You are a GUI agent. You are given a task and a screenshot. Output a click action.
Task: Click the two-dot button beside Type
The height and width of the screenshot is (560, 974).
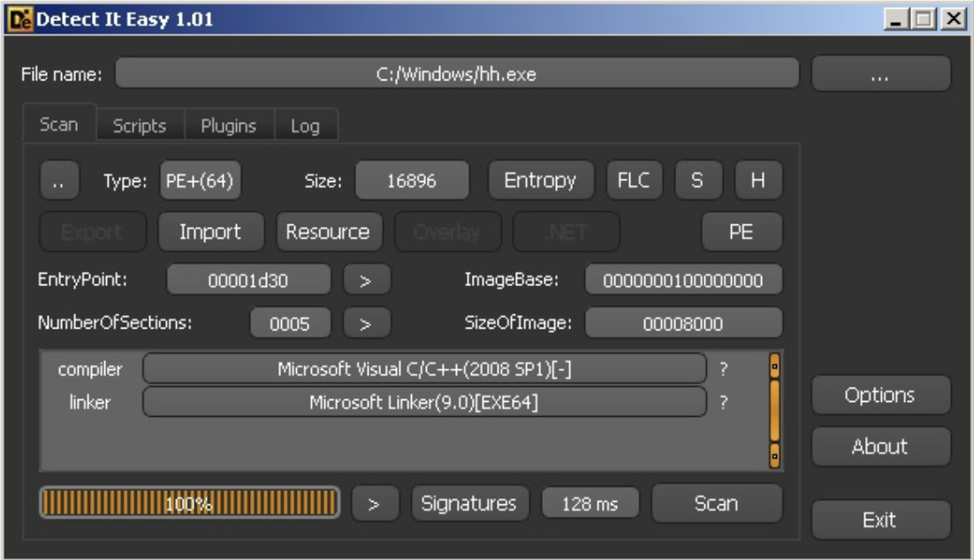[59, 181]
